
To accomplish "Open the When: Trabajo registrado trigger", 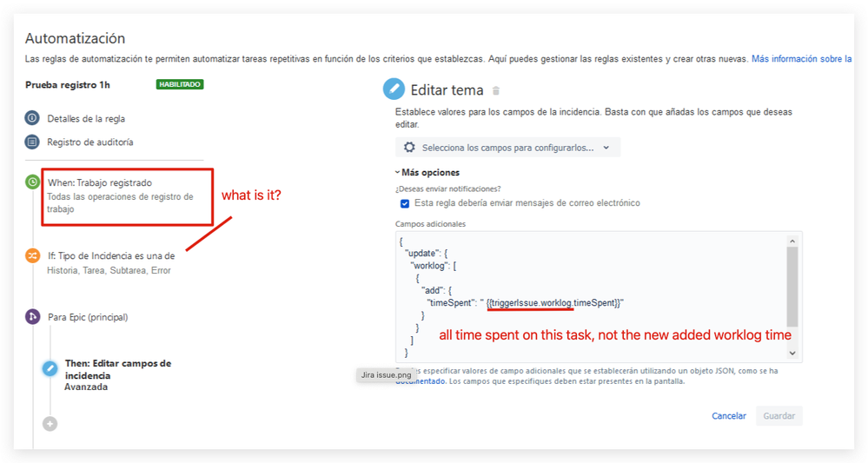I will tap(127, 195).
